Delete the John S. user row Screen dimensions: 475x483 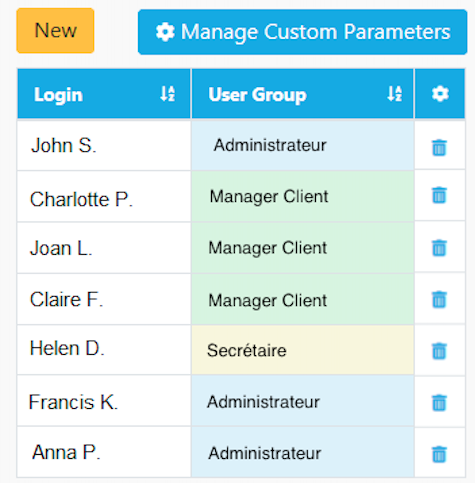[x=439, y=148]
